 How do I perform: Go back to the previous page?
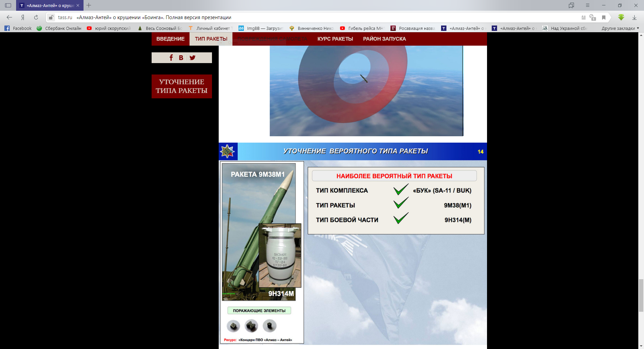point(9,17)
